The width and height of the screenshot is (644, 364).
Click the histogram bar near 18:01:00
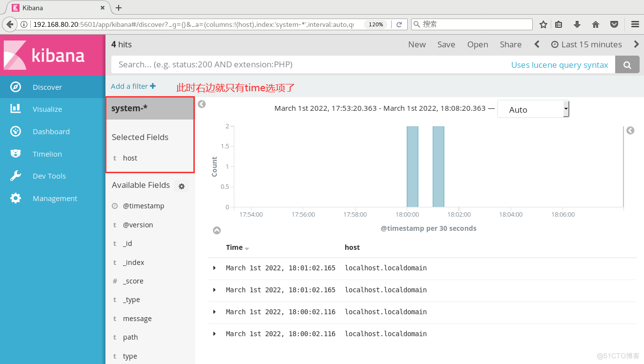[438, 167]
